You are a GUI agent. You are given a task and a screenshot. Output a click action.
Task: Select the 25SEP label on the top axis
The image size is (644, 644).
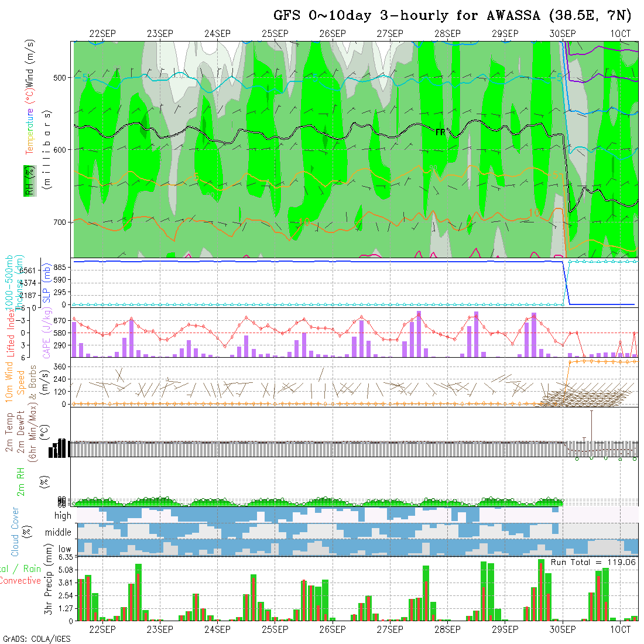275,34
